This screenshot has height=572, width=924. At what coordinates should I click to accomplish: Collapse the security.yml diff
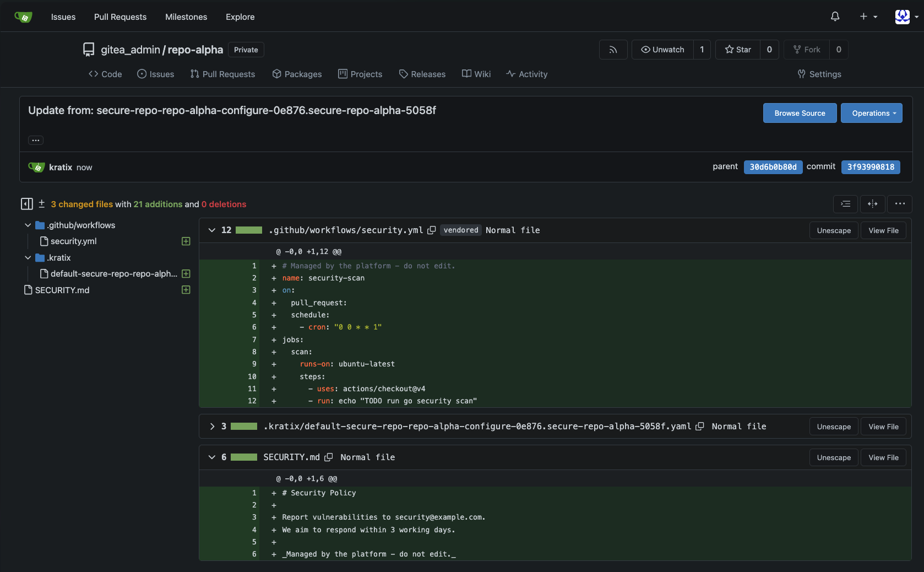212,230
